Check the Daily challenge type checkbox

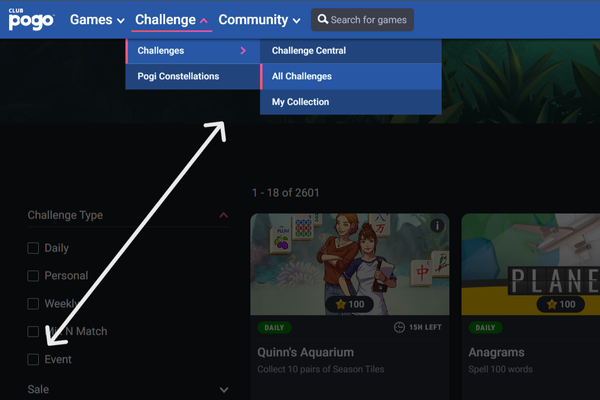(33, 248)
